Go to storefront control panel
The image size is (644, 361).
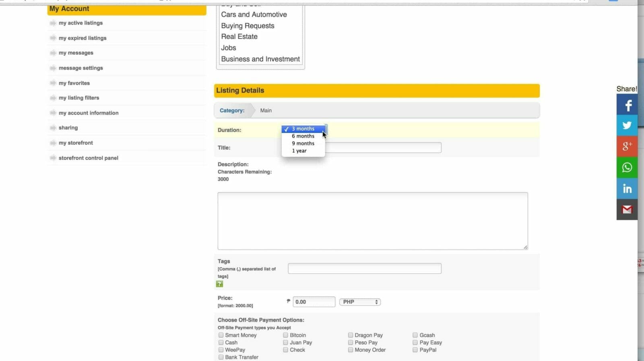point(88,158)
